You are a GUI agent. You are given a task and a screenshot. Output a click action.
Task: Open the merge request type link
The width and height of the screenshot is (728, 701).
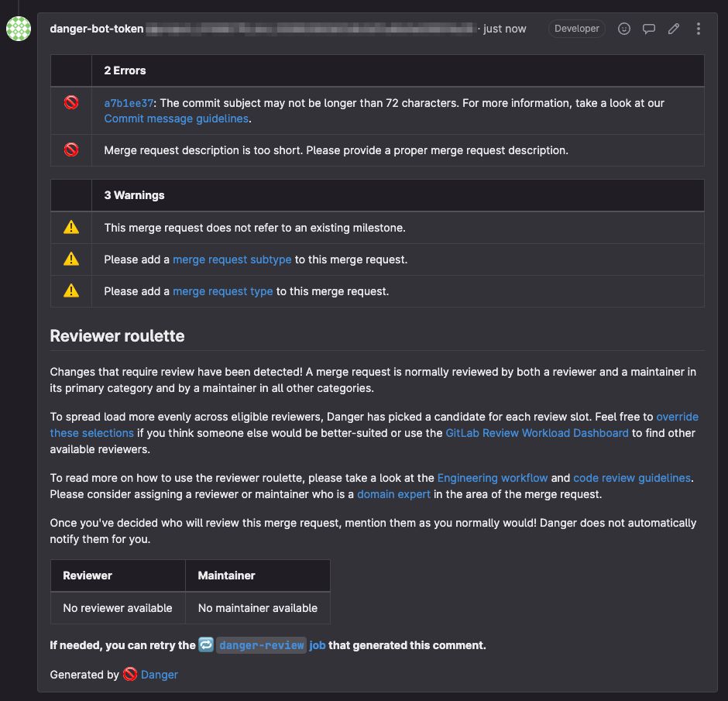[x=223, y=291]
